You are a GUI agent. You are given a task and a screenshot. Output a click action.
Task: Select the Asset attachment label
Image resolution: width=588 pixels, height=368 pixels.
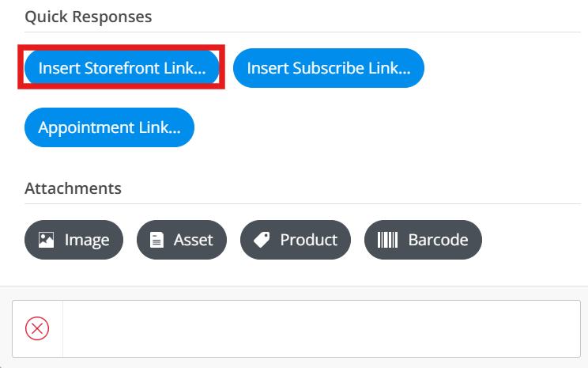pyautogui.click(x=194, y=240)
